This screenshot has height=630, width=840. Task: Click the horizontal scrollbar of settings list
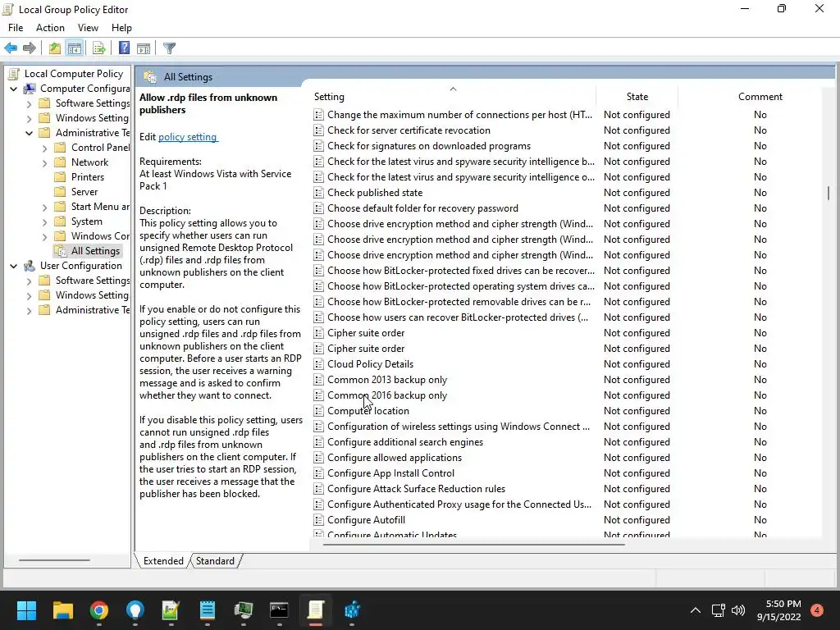coord(473,545)
